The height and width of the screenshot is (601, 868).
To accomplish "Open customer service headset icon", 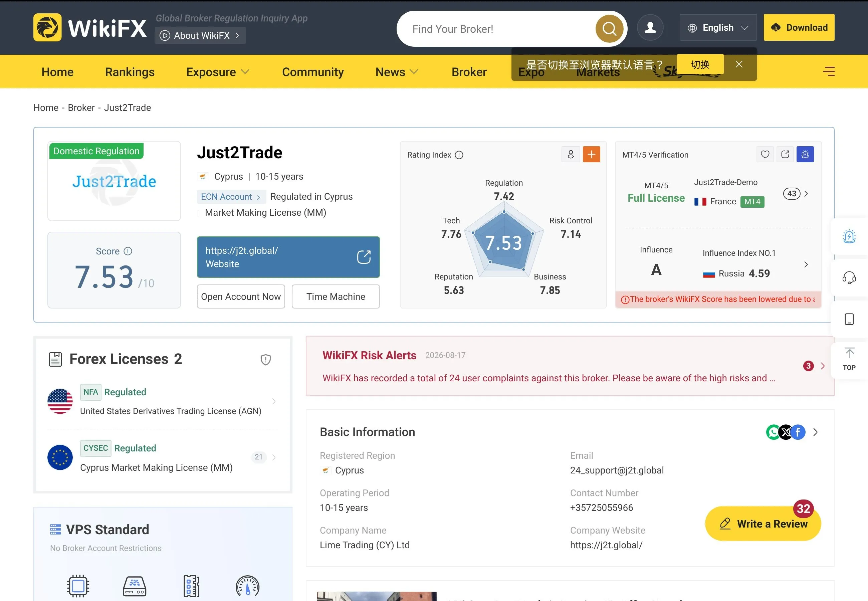I will point(849,278).
